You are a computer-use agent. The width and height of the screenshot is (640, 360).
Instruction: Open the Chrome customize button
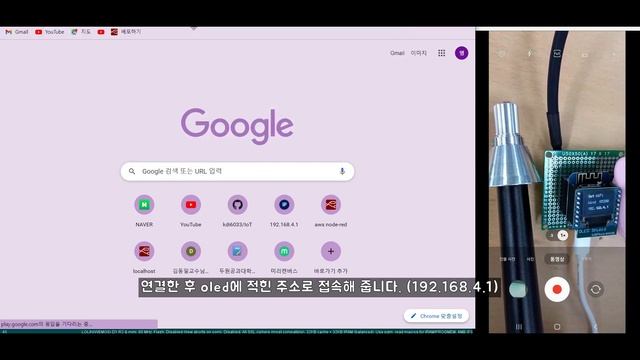[436, 316]
